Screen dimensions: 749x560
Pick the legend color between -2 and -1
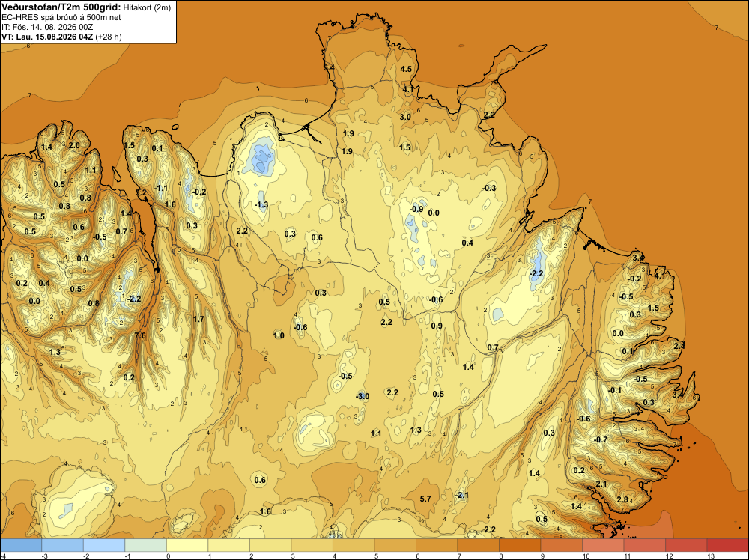pyautogui.click(x=104, y=545)
